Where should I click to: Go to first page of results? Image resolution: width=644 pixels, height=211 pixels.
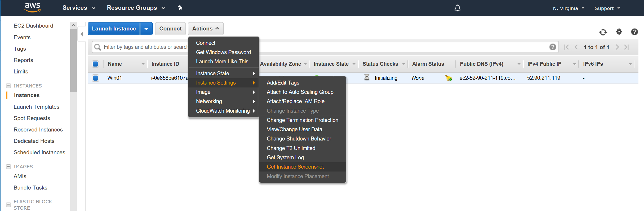[x=566, y=47]
